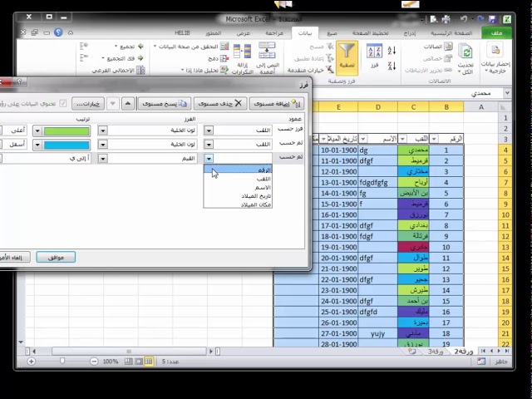Open What-If Analysis menu

pyautogui.click(x=204, y=70)
